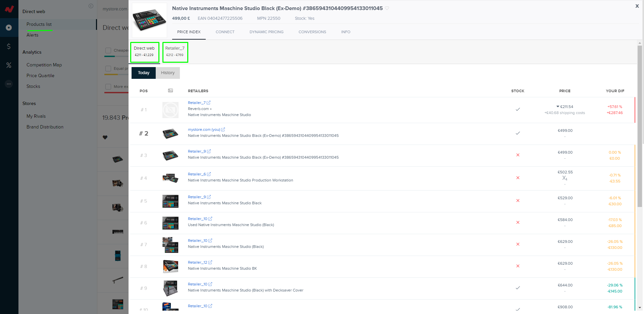Open external link icon next to Retailer_7

pyautogui.click(x=208, y=103)
